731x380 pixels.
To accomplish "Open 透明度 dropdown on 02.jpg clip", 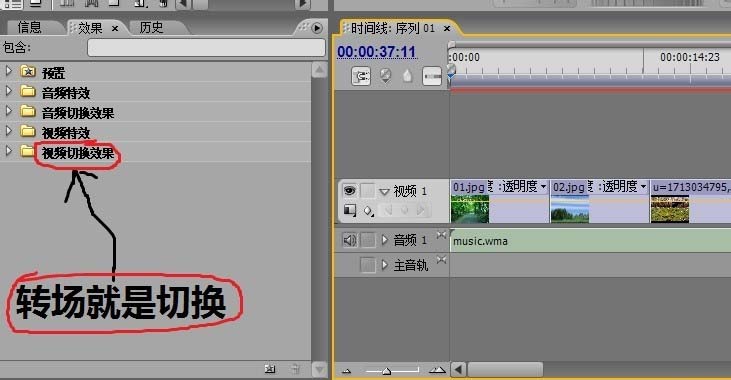I will coord(643,187).
